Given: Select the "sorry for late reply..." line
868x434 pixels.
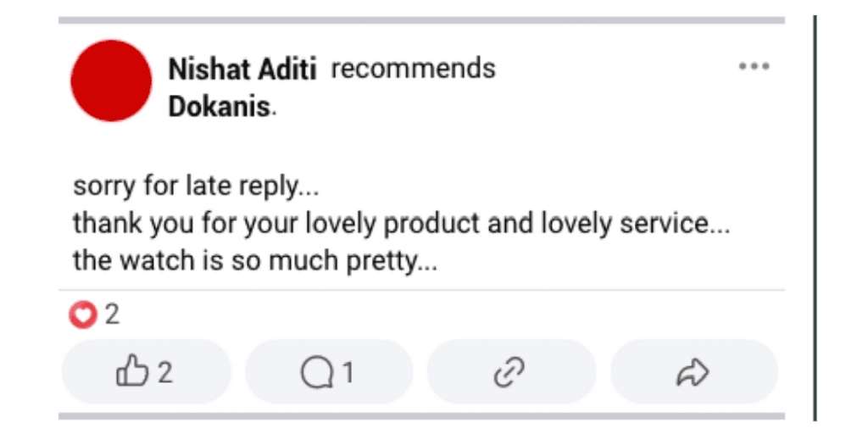Looking at the screenshot, I should [x=196, y=186].
